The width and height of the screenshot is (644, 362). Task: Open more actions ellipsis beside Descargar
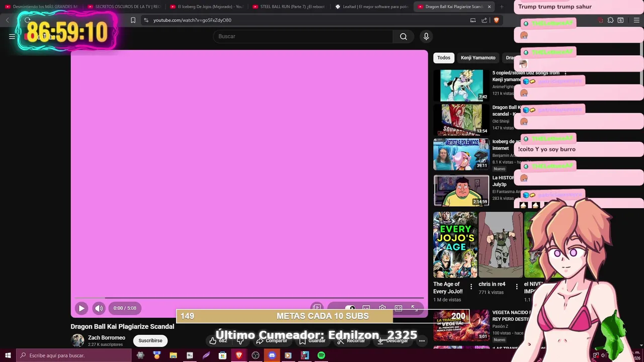pos(422,340)
